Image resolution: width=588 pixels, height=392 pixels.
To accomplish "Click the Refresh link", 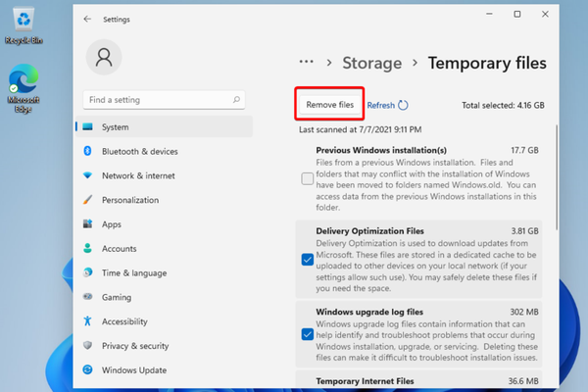I will coord(380,106).
